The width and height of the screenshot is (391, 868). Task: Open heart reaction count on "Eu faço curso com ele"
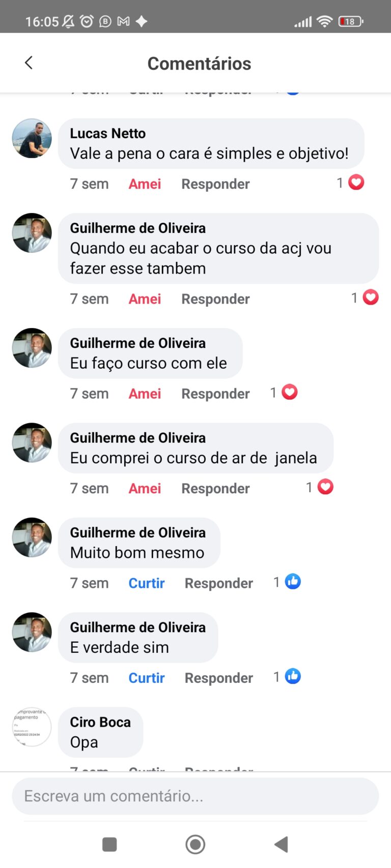289,393
